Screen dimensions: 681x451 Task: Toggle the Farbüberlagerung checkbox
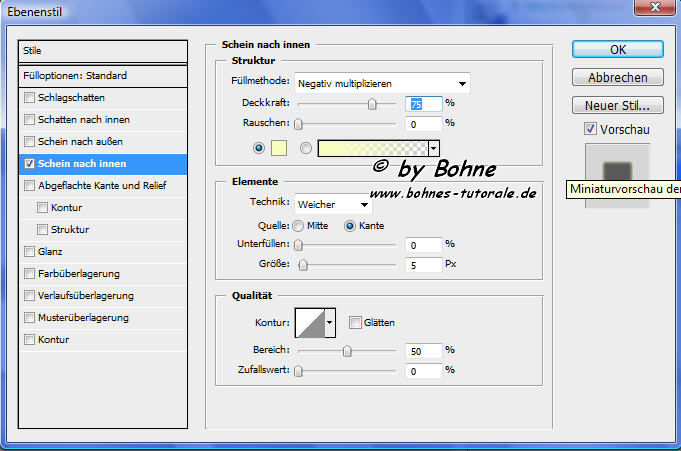click(29, 273)
